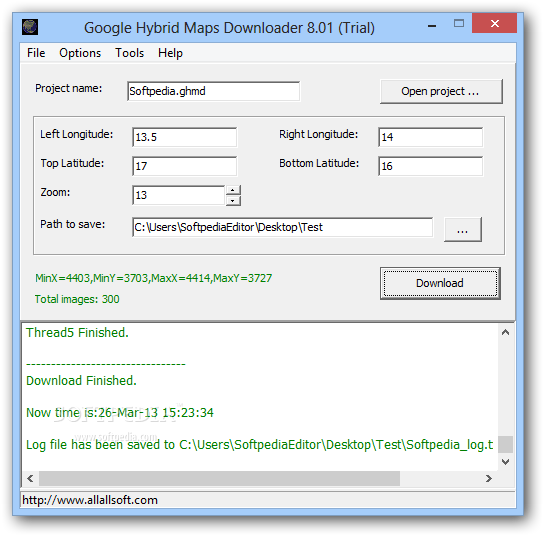Click the 'Log file has been saved' log line

pos(260,444)
